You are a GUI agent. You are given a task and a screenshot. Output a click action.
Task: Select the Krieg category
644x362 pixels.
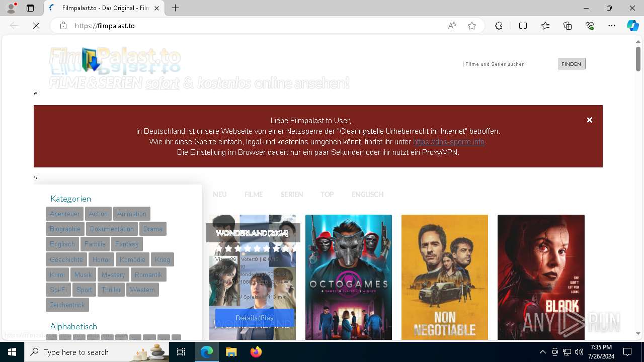(163, 259)
